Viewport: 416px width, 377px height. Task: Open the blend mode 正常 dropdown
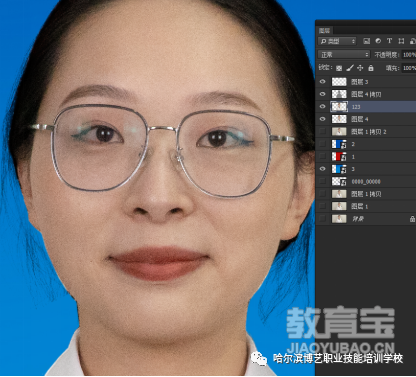tap(344, 54)
